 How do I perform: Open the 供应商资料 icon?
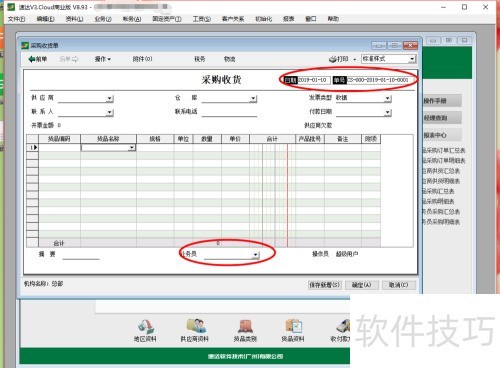(x=195, y=326)
